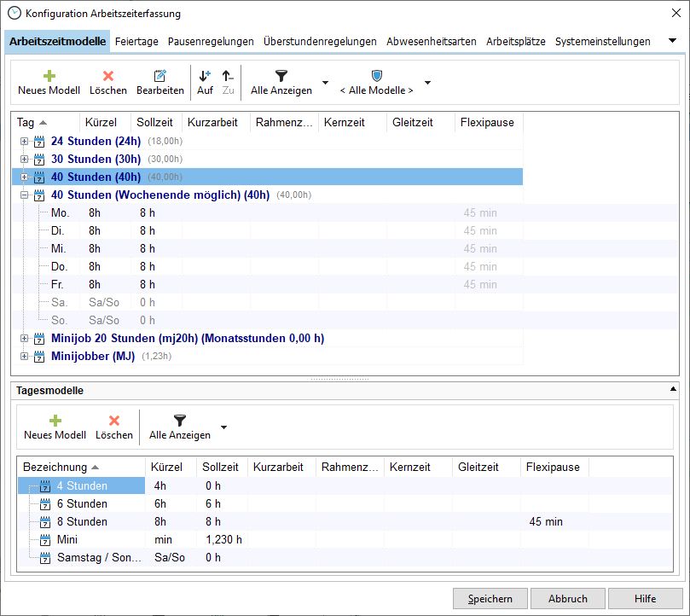Click the Abbruch button
Image resolution: width=690 pixels, height=616 pixels.
pos(566,598)
